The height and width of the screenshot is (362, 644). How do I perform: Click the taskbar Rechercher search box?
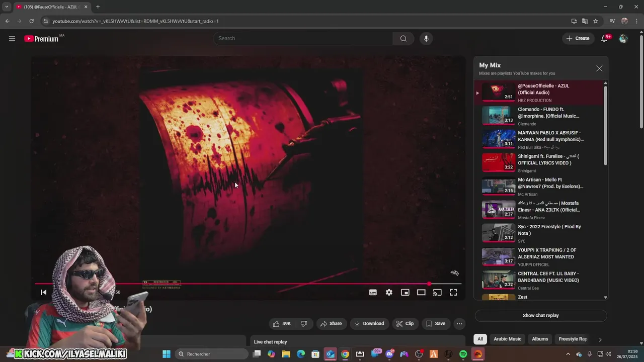[x=212, y=354]
